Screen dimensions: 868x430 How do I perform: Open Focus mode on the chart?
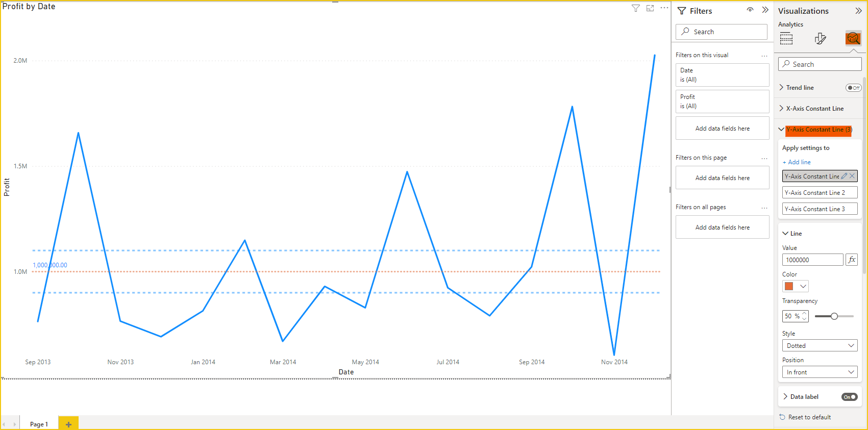click(650, 8)
